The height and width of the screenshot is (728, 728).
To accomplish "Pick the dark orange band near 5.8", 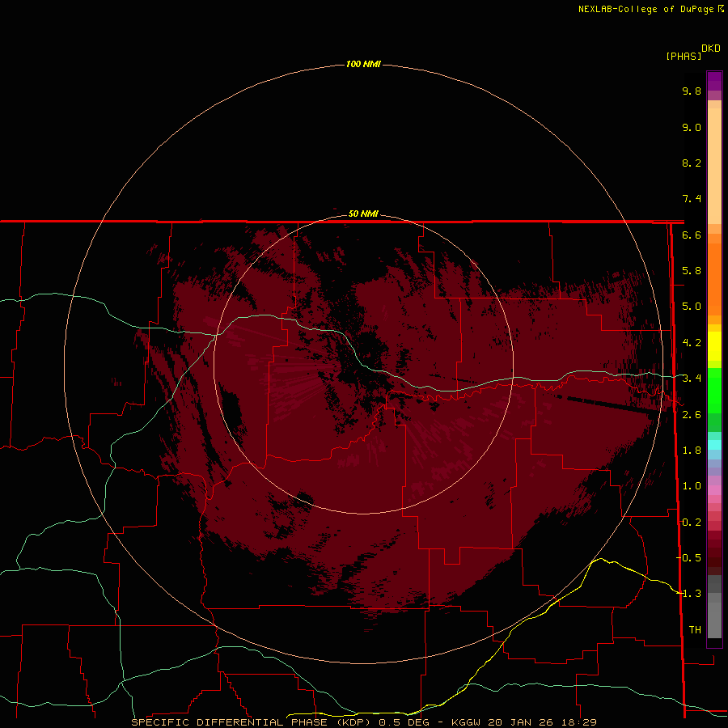I will pos(714,278).
